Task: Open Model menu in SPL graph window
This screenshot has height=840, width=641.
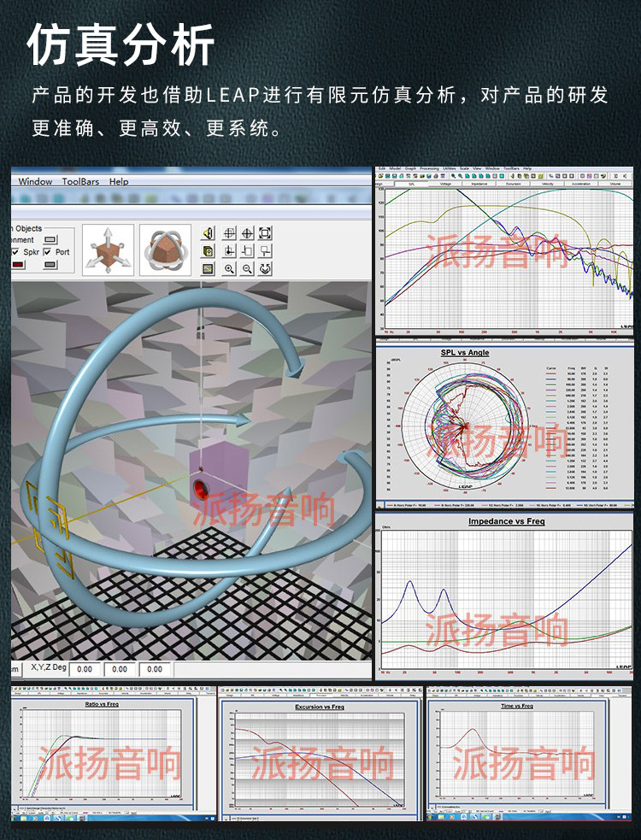Action: tap(395, 168)
